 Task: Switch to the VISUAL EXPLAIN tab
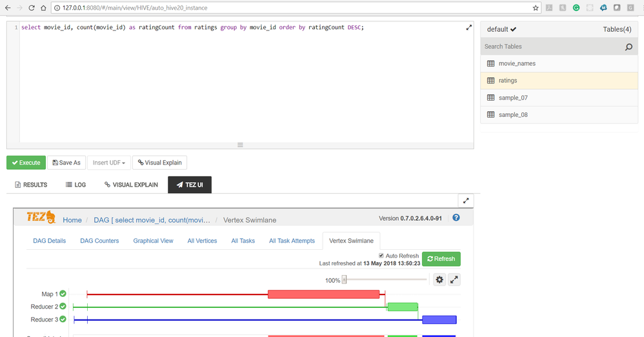[131, 185]
